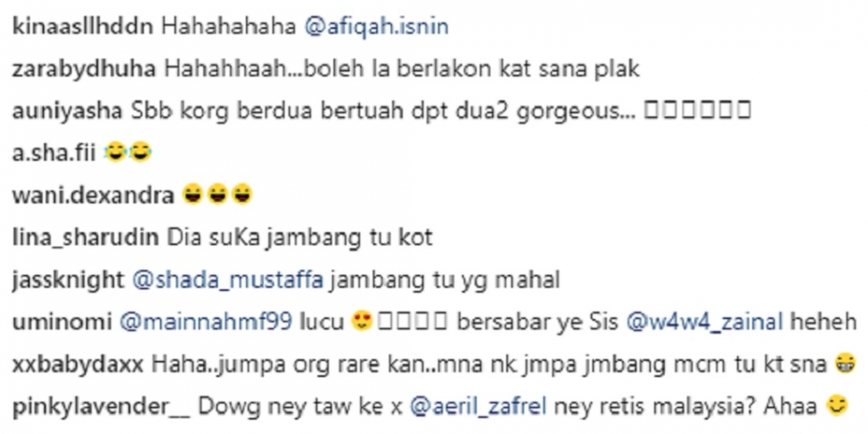Visit the zarabydhuha commenter profile

tap(85, 70)
